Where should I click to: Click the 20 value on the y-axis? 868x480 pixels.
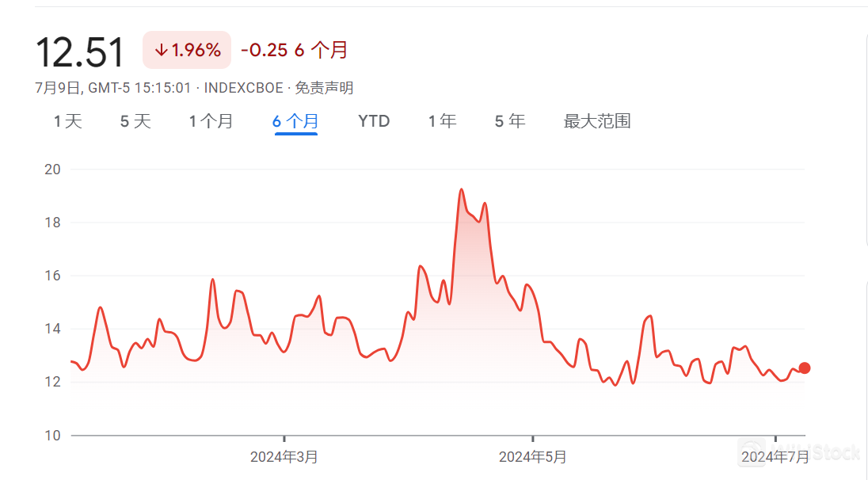pyautogui.click(x=54, y=170)
